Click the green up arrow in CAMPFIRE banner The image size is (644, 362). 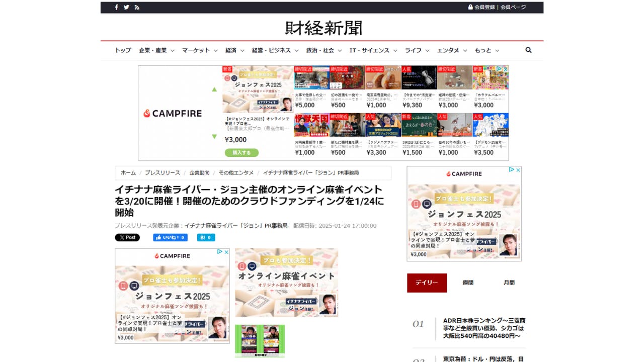click(214, 89)
